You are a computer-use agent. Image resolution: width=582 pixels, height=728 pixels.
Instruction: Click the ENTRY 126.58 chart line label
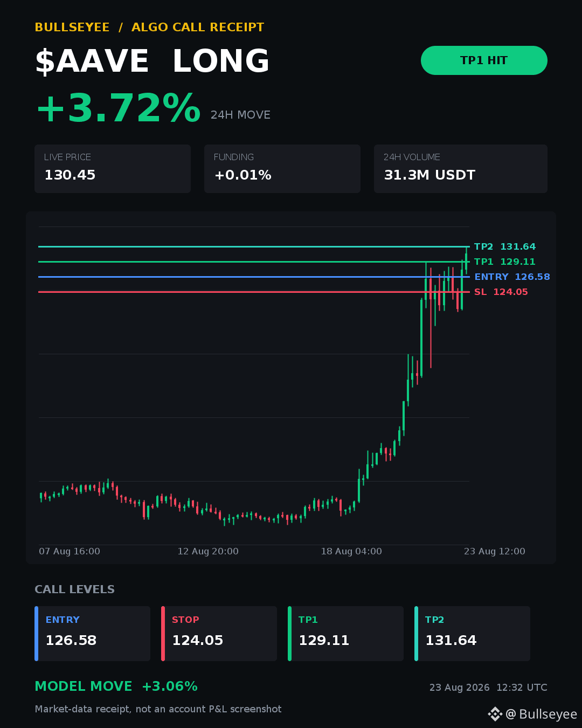tap(512, 277)
